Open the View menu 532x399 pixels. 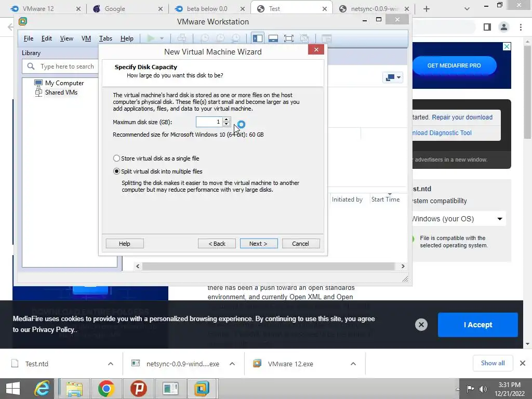pos(66,38)
